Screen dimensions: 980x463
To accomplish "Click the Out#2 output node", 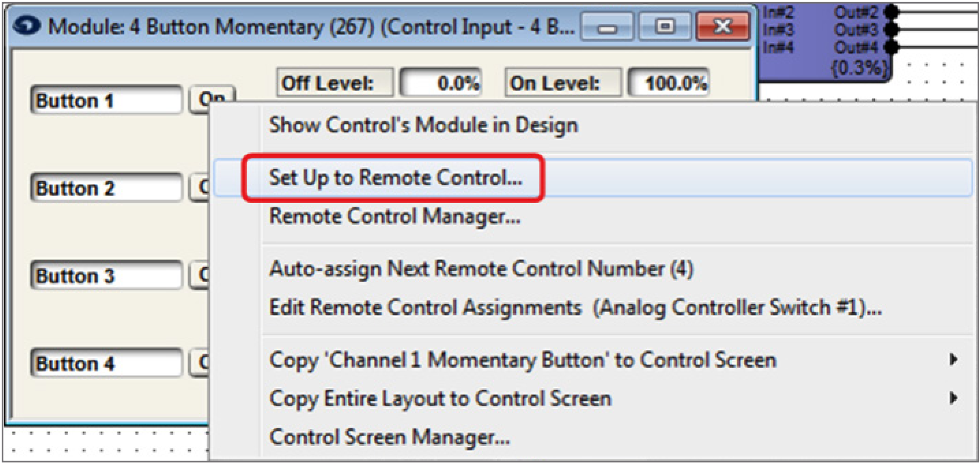I will pos(891,12).
